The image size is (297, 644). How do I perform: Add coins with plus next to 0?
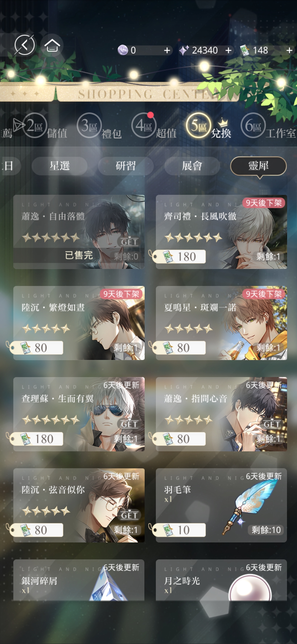[x=167, y=50]
